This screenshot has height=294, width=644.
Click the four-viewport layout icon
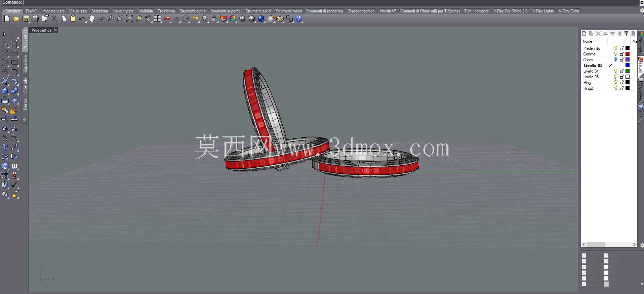click(x=158, y=19)
